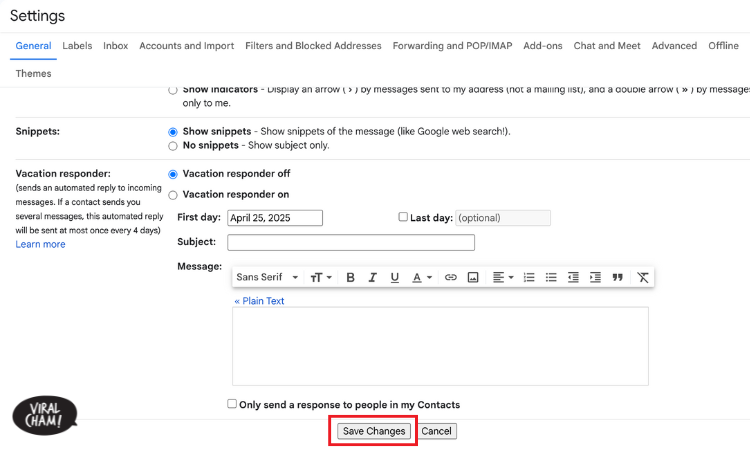Image resolution: width=750 pixels, height=450 pixels.
Task: Click the Last day optional field
Action: click(503, 218)
